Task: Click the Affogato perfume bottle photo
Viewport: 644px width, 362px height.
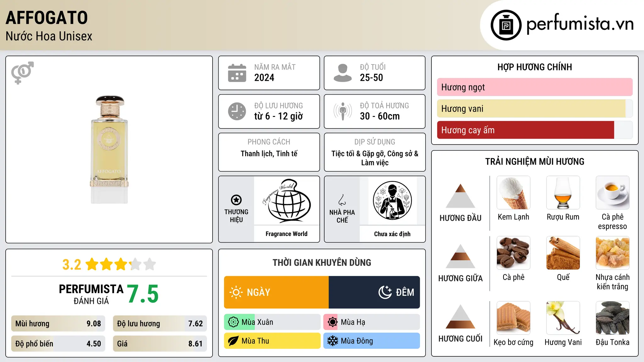Action: coord(109,150)
